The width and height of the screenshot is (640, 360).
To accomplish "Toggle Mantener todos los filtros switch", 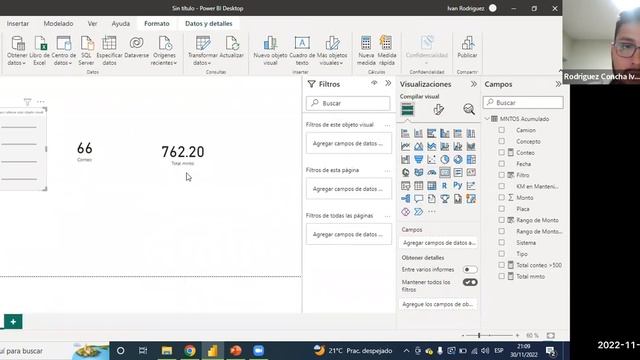I will (x=470, y=282).
